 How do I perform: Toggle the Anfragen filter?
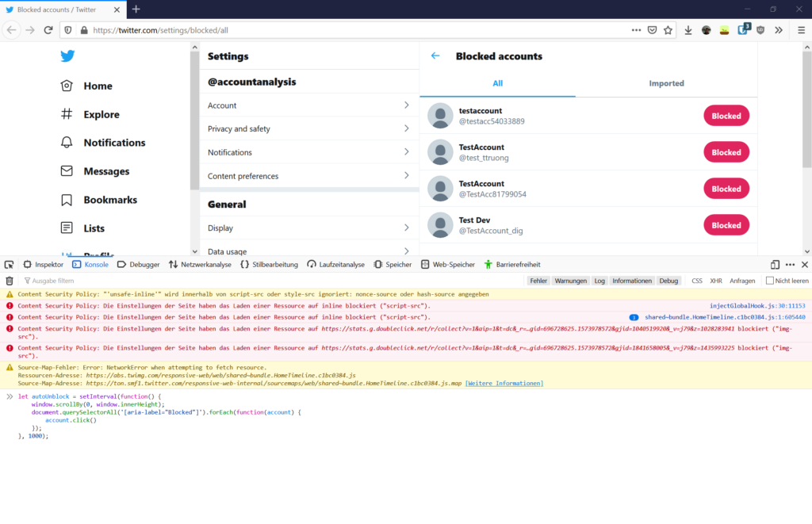click(x=742, y=281)
